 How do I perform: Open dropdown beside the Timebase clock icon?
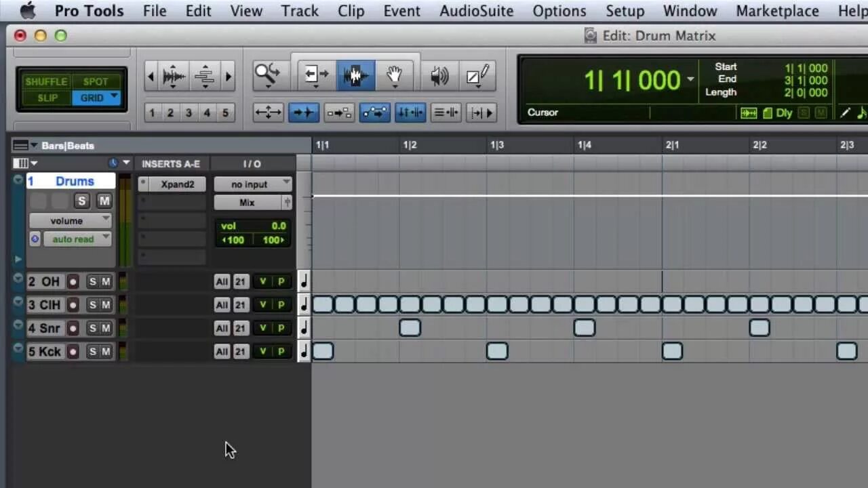point(126,163)
